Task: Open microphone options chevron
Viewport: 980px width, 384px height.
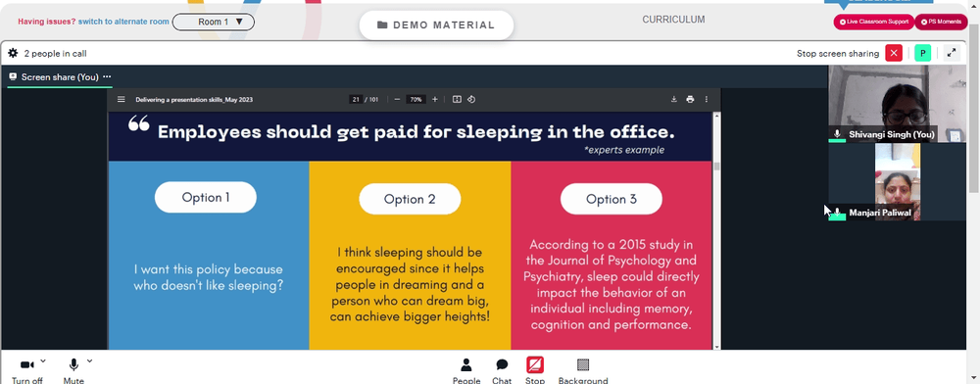Action: 89,360
